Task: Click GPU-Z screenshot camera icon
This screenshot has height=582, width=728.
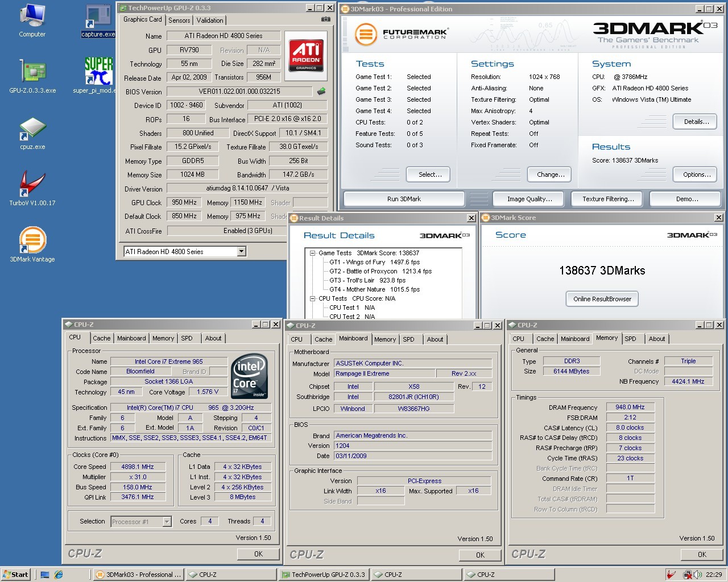Action: coord(325,19)
